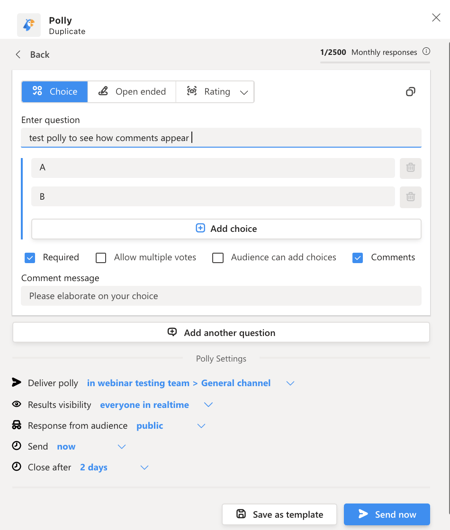Click the Add choice button
450x530 pixels.
click(226, 229)
